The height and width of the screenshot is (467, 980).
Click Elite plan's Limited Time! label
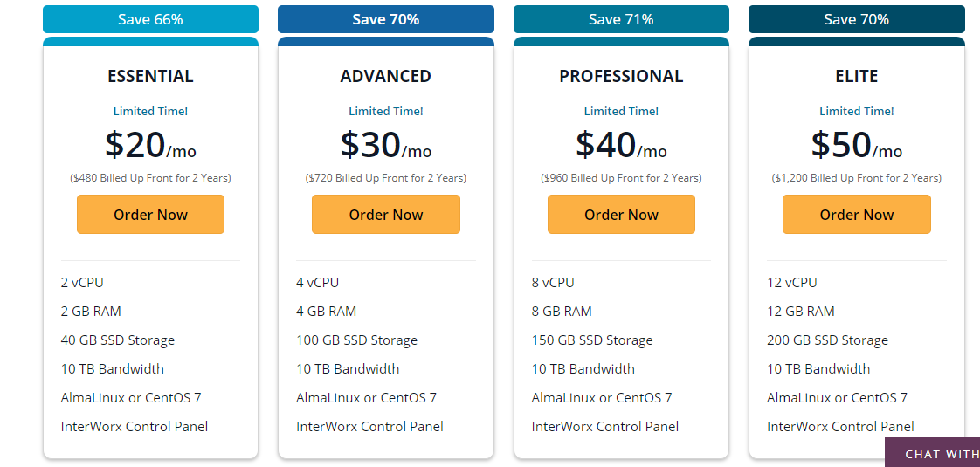click(x=856, y=111)
